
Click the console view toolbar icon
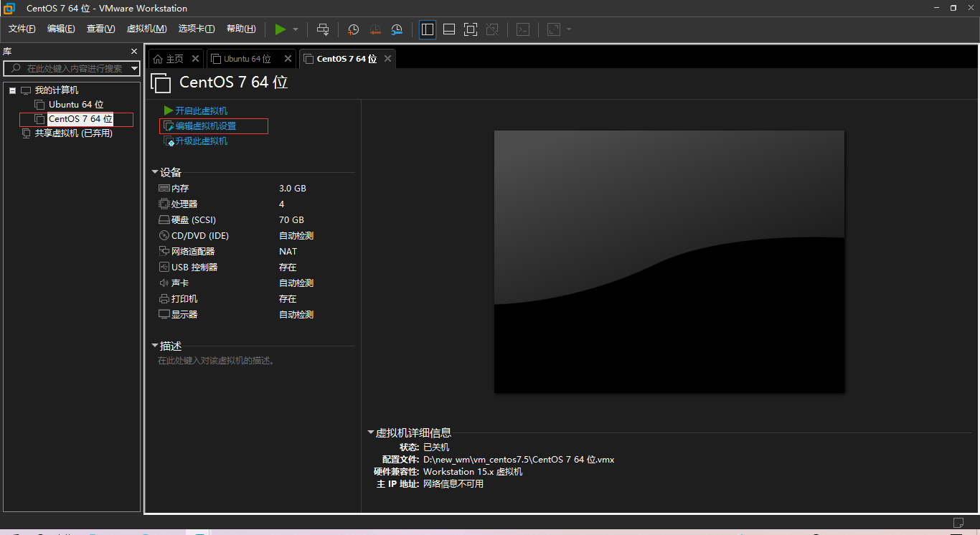coord(524,29)
